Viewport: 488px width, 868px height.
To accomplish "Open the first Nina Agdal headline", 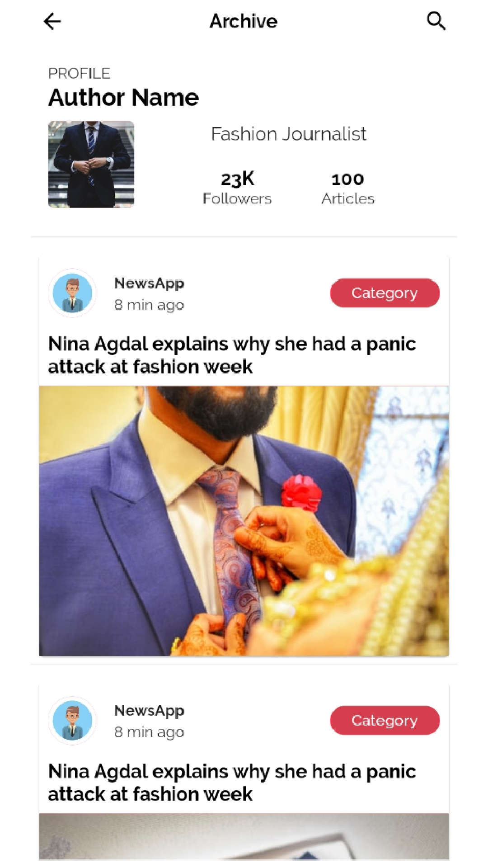I will coord(232,355).
